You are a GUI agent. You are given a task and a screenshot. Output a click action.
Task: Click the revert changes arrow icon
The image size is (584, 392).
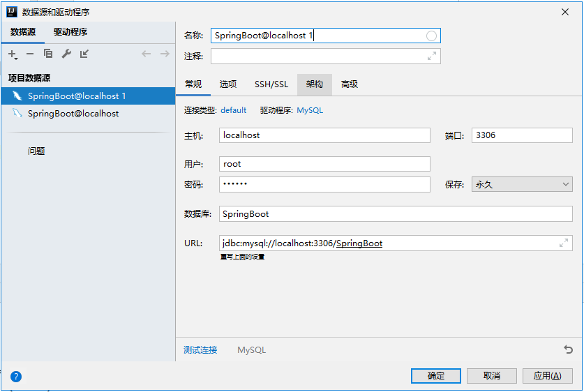tap(568, 349)
